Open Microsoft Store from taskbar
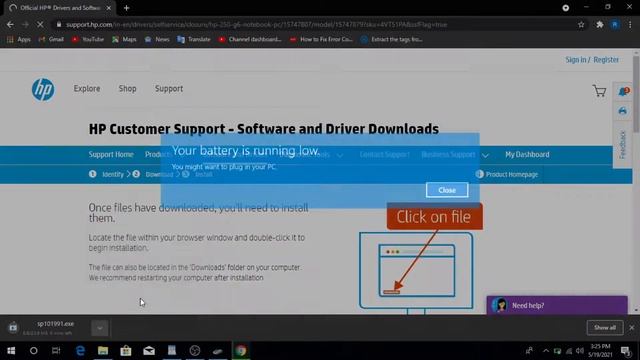 [x=126, y=351]
